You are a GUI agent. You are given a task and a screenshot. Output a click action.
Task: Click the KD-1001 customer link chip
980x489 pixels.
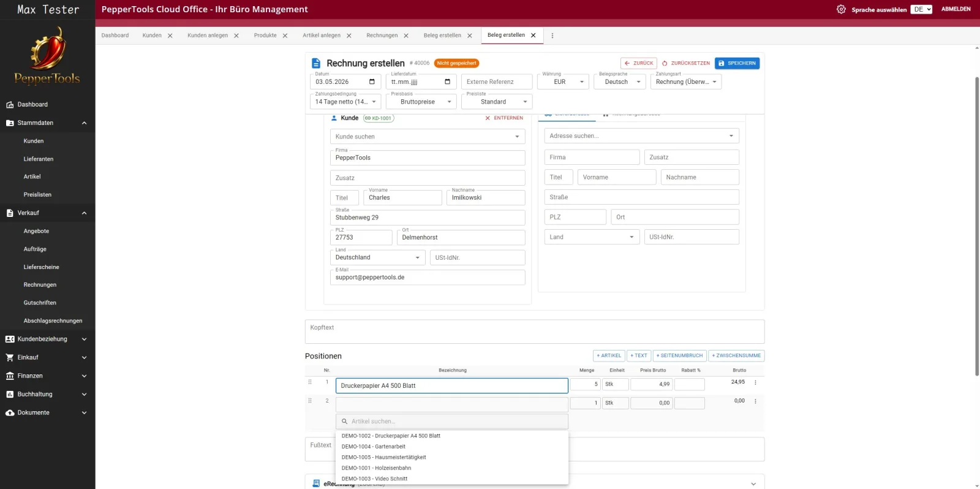pyautogui.click(x=379, y=118)
